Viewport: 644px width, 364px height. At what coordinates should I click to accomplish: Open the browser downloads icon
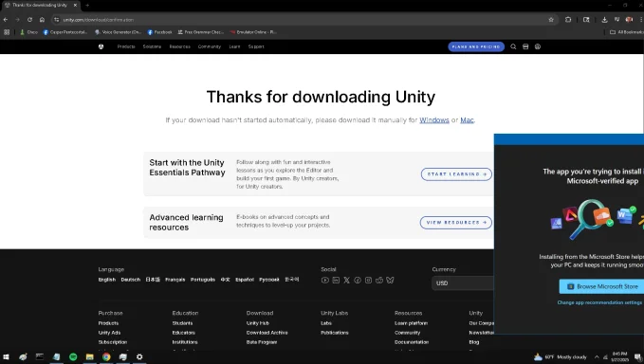(x=604, y=20)
